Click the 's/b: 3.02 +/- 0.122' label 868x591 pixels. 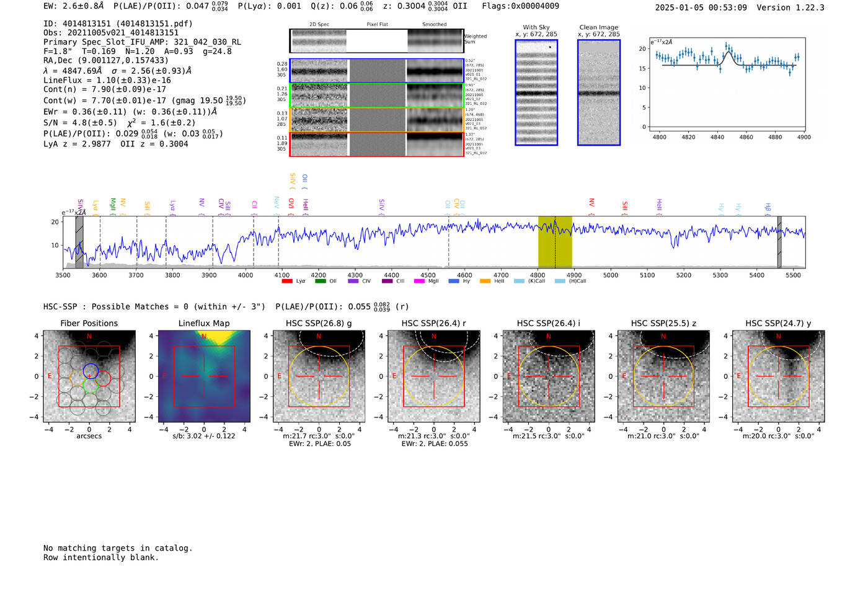(204, 436)
